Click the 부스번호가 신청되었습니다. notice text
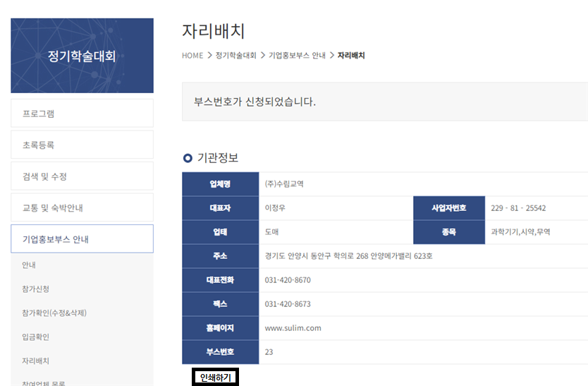 click(255, 102)
